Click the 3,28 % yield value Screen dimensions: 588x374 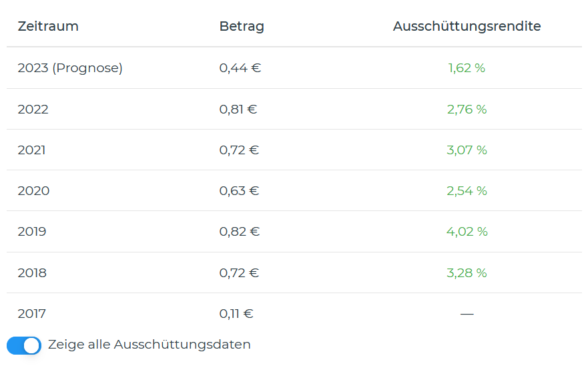(467, 273)
